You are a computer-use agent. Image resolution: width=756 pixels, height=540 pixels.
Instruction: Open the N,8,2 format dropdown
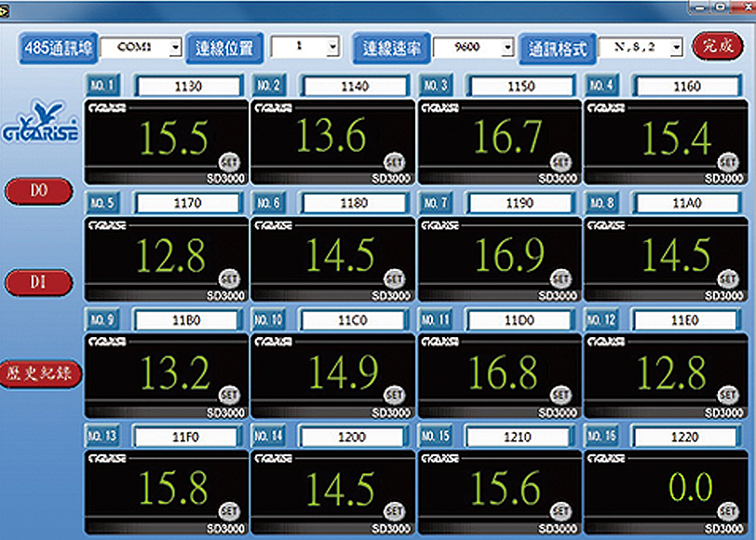tap(677, 47)
